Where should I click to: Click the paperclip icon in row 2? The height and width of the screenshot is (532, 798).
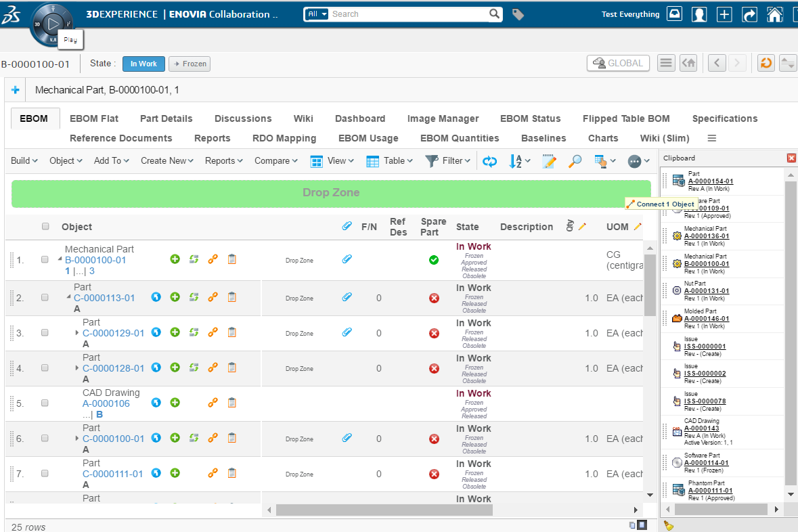click(x=347, y=297)
